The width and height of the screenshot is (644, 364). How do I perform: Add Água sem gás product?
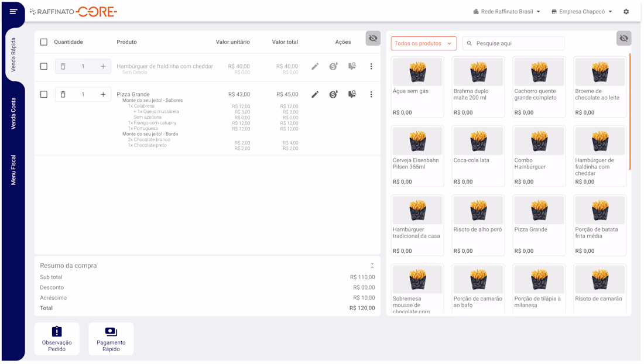click(417, 87)
